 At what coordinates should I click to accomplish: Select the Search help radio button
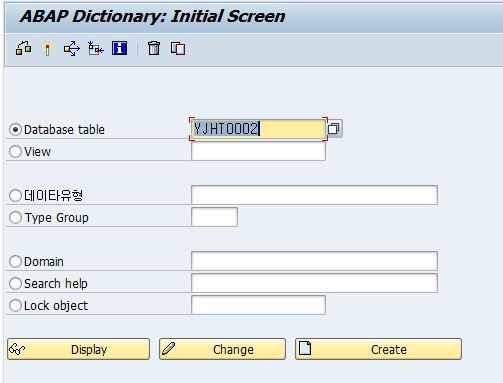(x=15, y=284)
